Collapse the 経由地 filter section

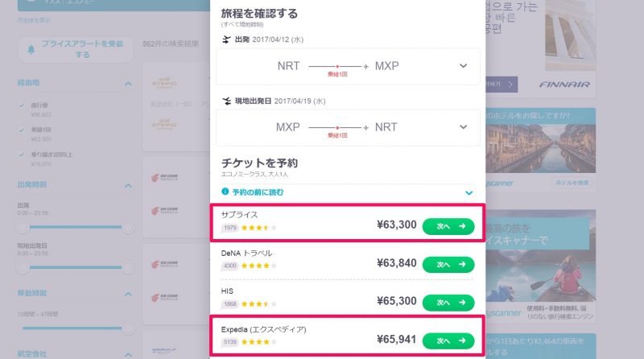coord(128,84)
